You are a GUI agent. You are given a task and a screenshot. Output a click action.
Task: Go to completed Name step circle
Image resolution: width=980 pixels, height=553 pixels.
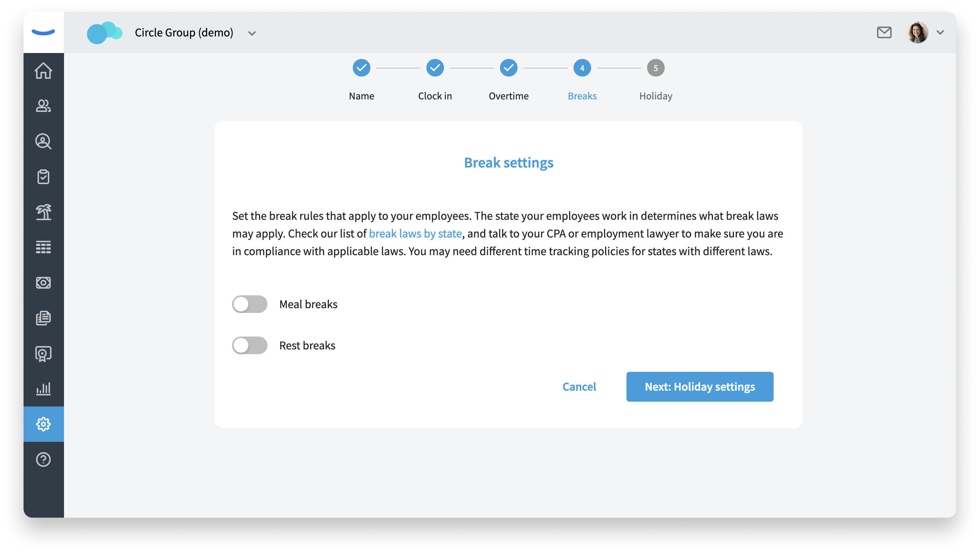361,68
